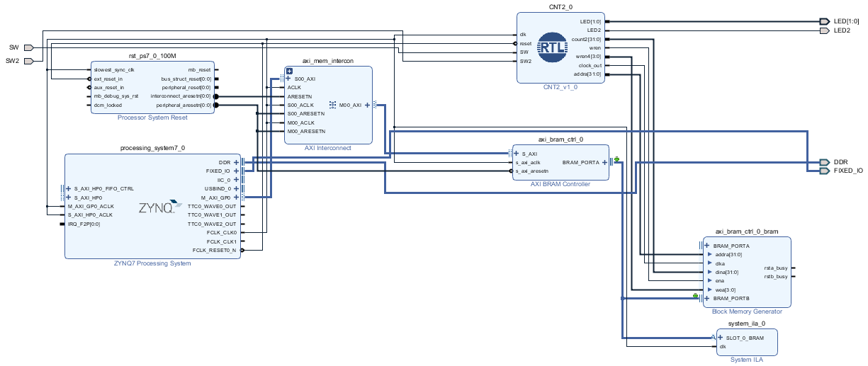Expand S_AXI on the AXI BRAM Controller
The width and height of the screenshot is (868, 366).
[x=516, y=154]
